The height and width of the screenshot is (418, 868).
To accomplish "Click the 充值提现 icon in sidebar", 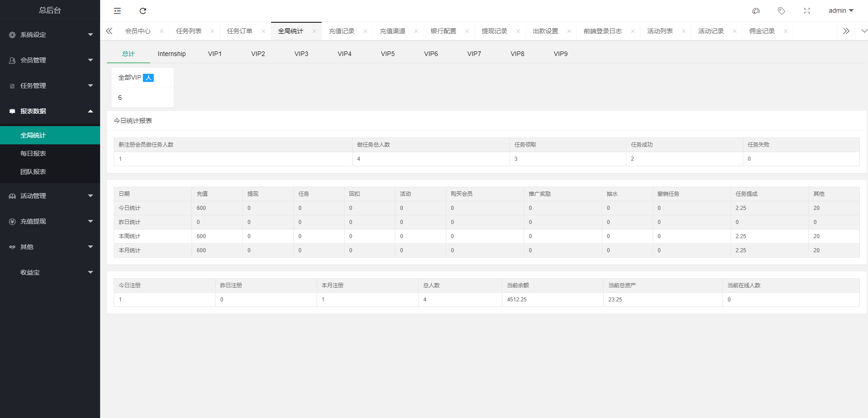I will [x=12, y=221].
